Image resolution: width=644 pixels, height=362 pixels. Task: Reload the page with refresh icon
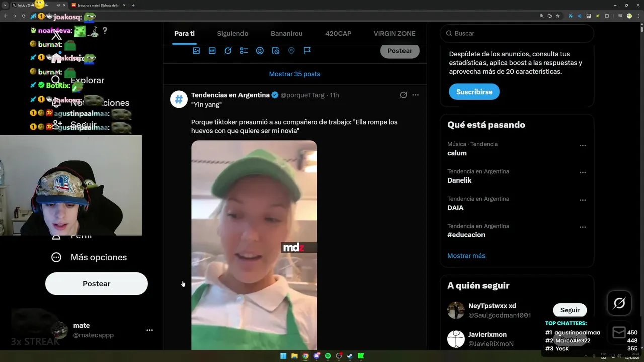23,16
